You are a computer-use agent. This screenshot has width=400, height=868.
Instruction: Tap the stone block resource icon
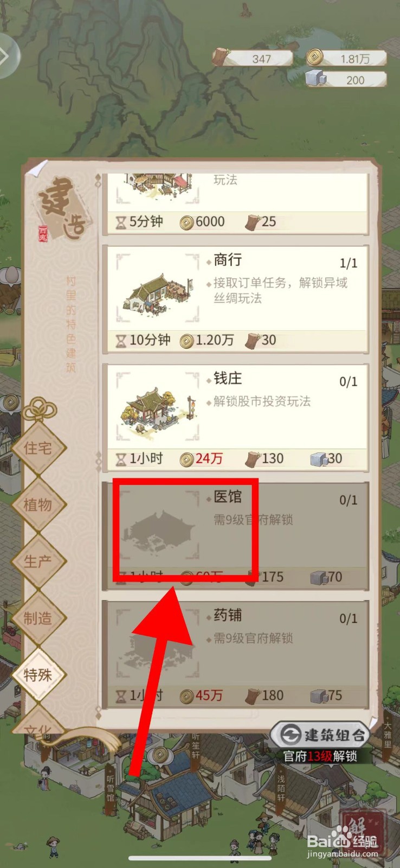point(315,79)
